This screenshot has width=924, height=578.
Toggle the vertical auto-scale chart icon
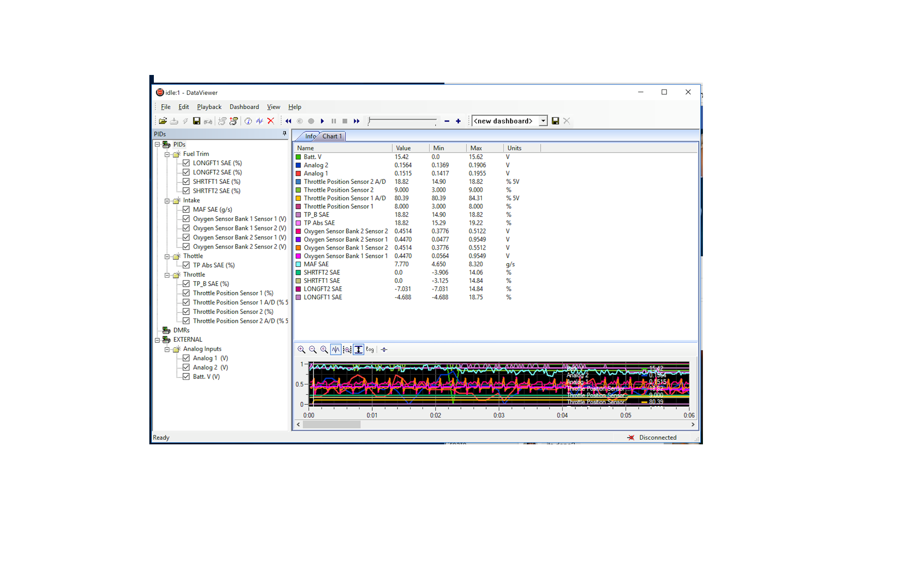click(359, 350)
